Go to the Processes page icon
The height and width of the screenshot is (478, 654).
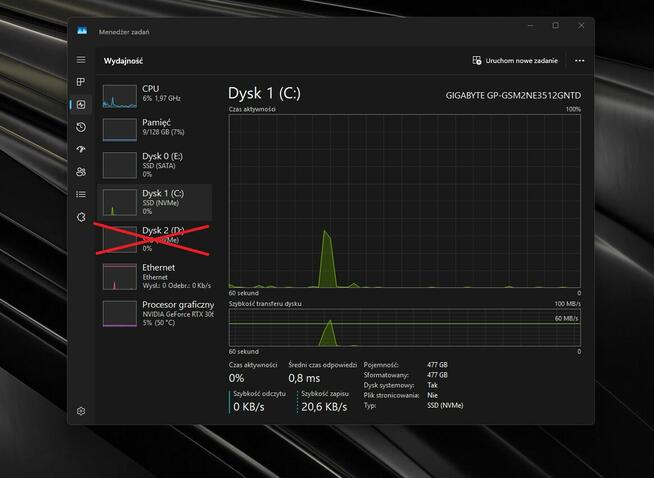click(x=81, y=82)
